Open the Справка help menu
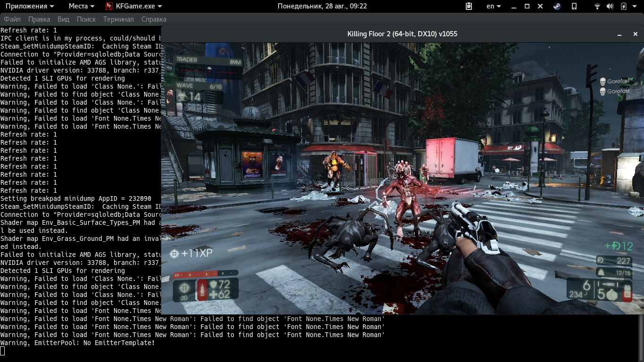This screenshot has width=644, height=362. 154,19
